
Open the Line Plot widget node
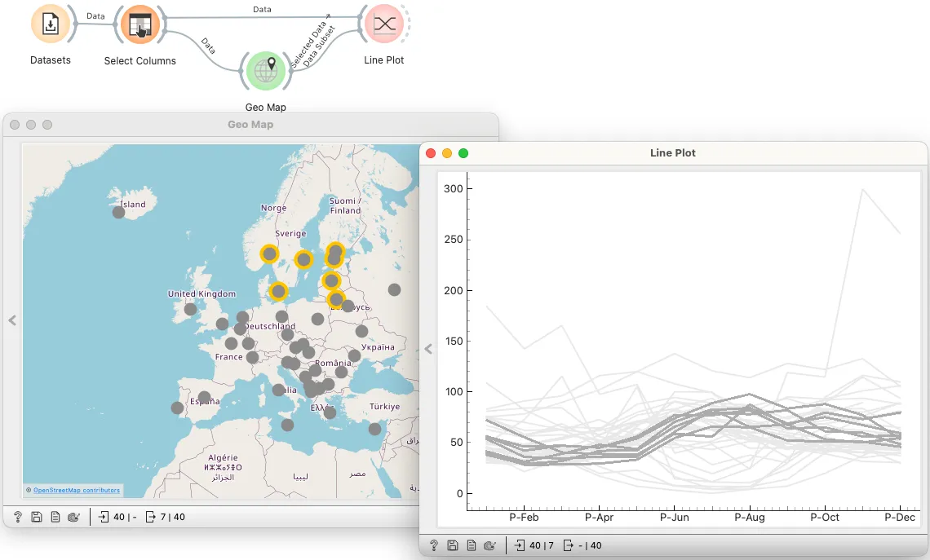383,24
